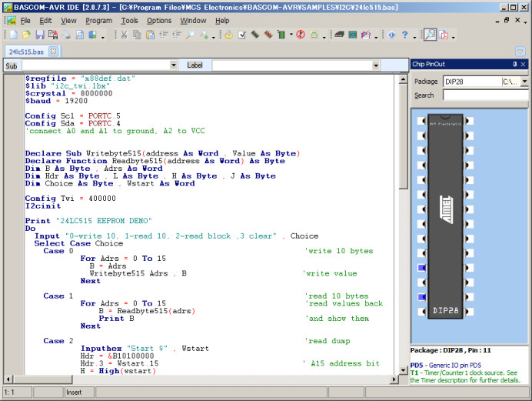Viewport: 532px width, 401px height.
Task: Toggle the Pin Out viewer icon
Action: coord(431,35)
